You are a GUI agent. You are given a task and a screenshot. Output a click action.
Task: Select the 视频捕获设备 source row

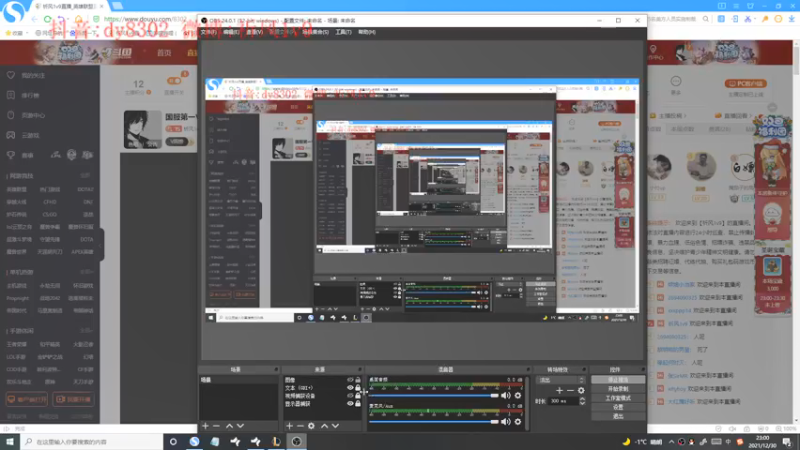322,395
